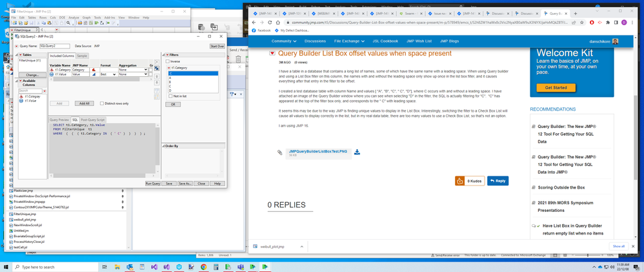644x272 pixels.
Task: Open t1.Category filter red triangle menu
Action: pyautogui.click(x=168, y=67)
